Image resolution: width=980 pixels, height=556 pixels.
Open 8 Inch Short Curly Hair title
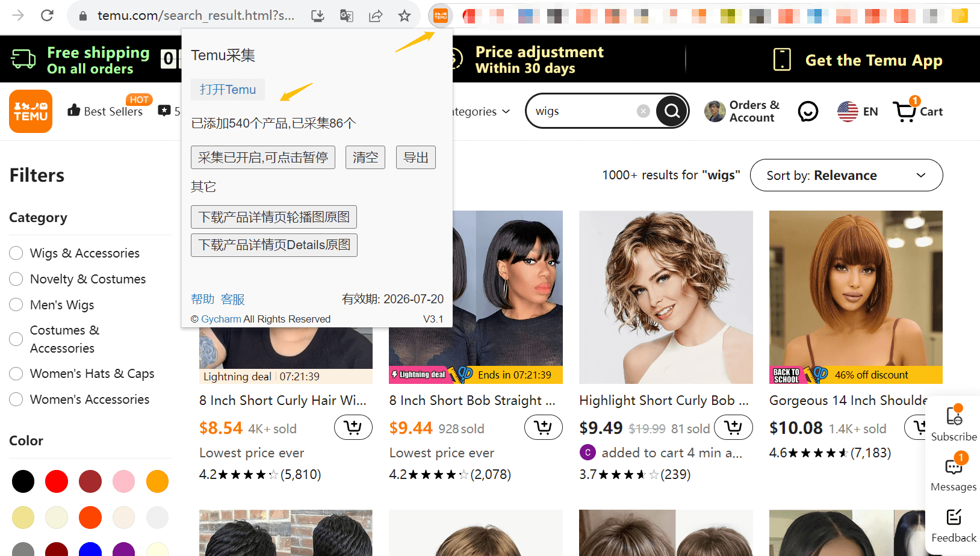(283, 401)
